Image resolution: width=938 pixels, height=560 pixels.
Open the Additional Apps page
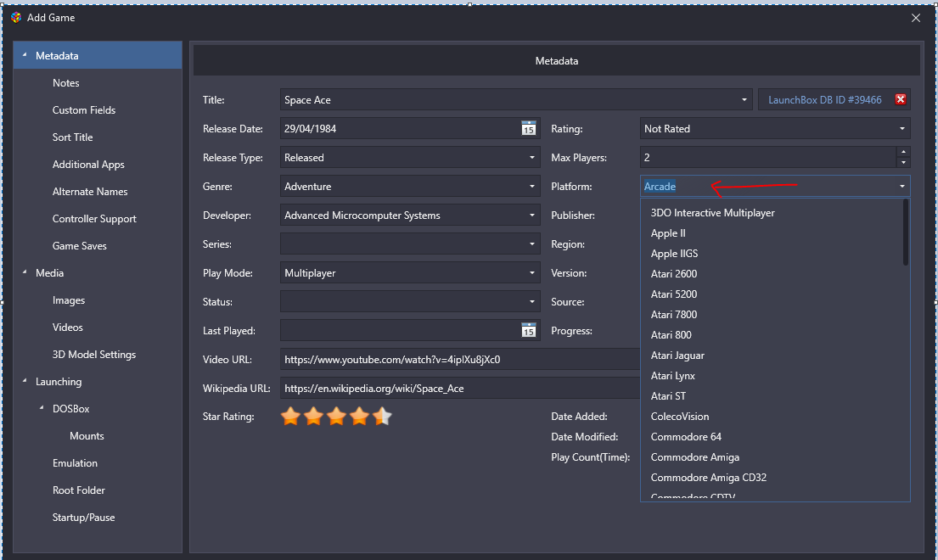[88, 165]
